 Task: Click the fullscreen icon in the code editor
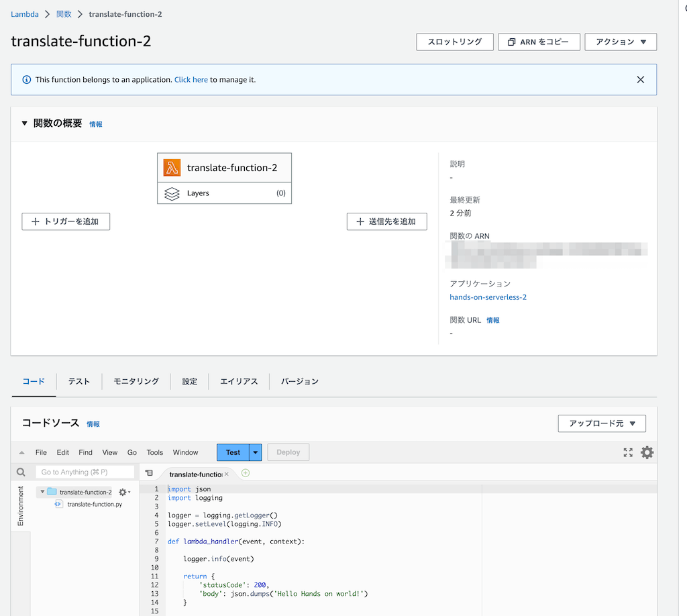(628, 452)
